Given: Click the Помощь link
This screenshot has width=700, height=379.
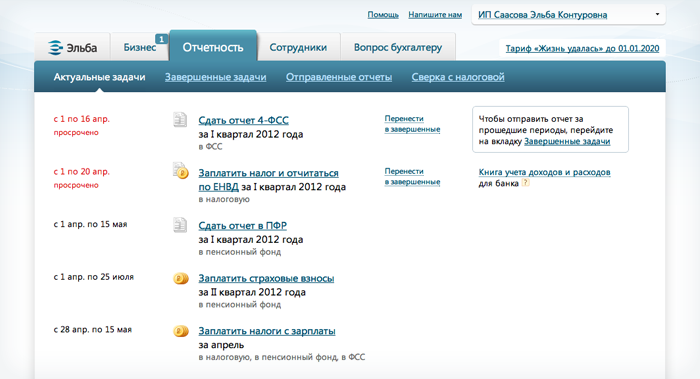Looking at the screenshot, I should coord(383,15).
